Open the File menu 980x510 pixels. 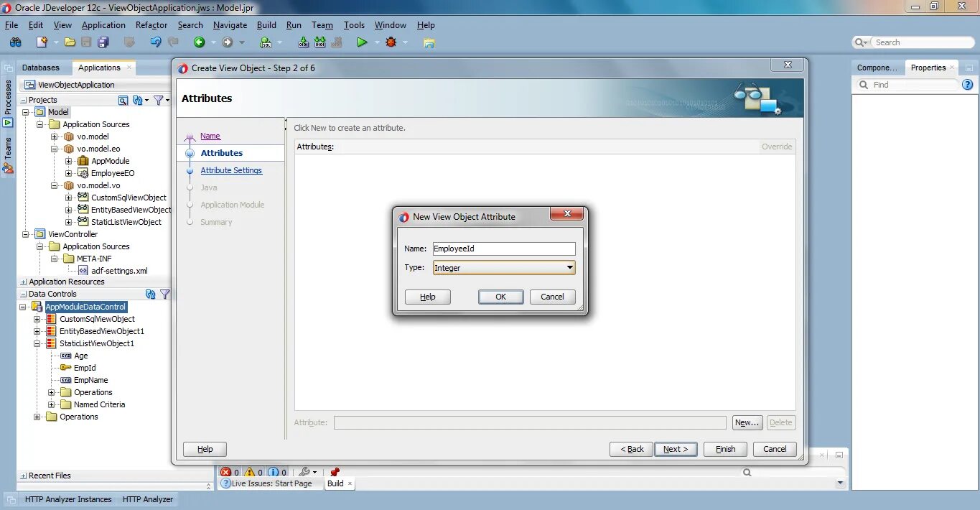pyautogui.click(x=11, y=24)
